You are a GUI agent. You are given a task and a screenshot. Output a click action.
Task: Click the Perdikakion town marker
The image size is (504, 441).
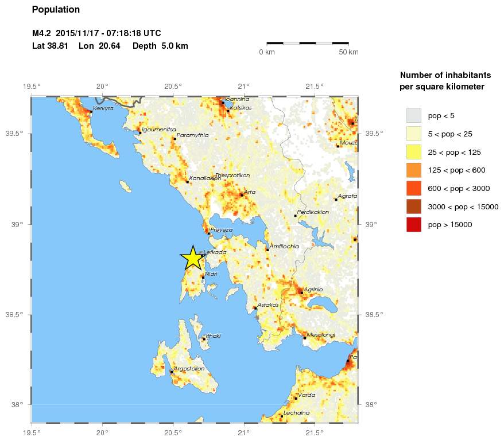click(x=295, y=216)
